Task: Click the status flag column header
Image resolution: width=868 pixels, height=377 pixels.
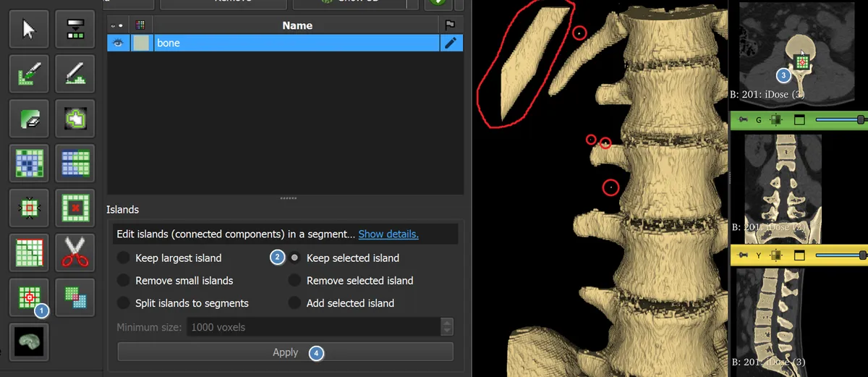Action: click(451, 25)
